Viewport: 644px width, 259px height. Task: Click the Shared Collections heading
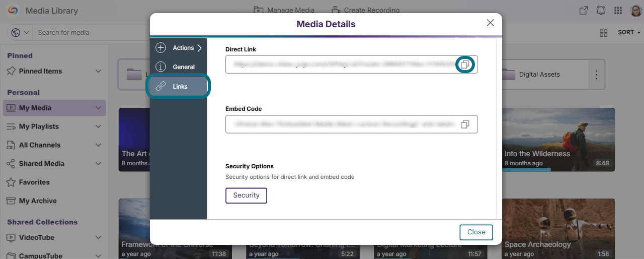point(42,222)
